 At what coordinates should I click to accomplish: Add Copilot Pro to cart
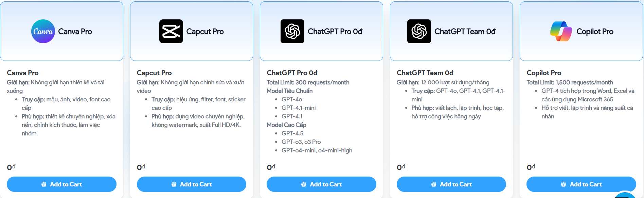pyautogui.click(x=581, y=184)
